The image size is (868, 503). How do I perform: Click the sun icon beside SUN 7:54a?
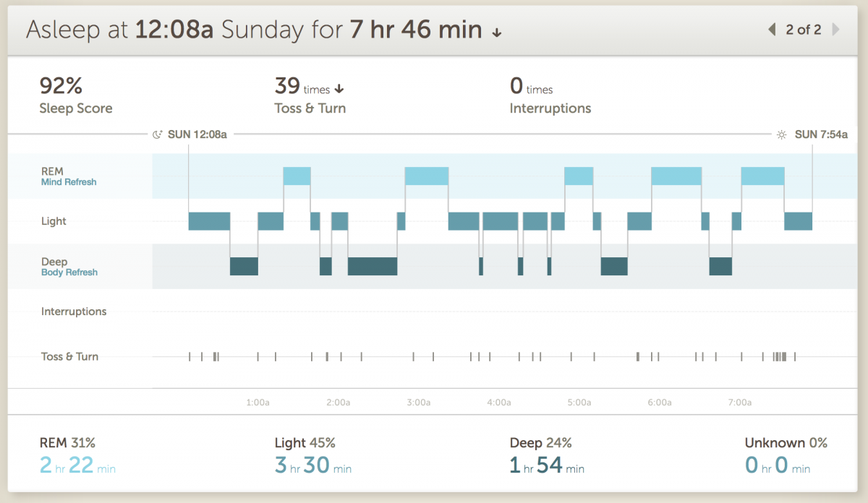(781, 134)
